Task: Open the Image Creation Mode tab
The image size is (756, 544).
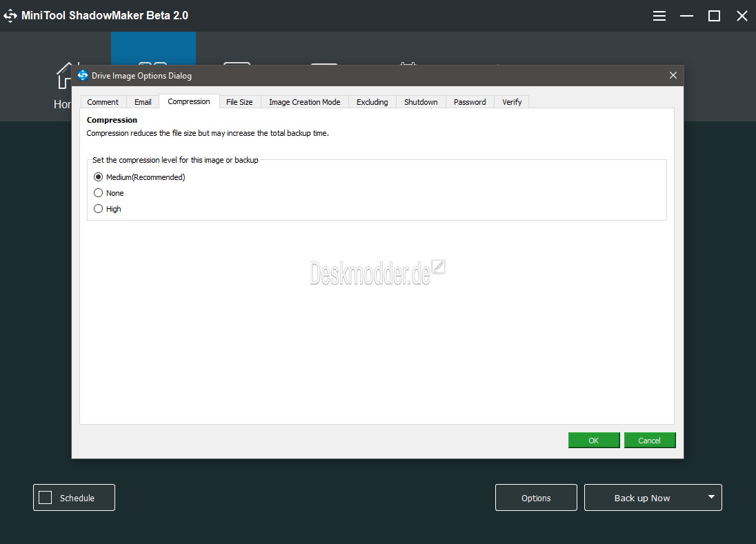Action: click(x=305, y=102)
